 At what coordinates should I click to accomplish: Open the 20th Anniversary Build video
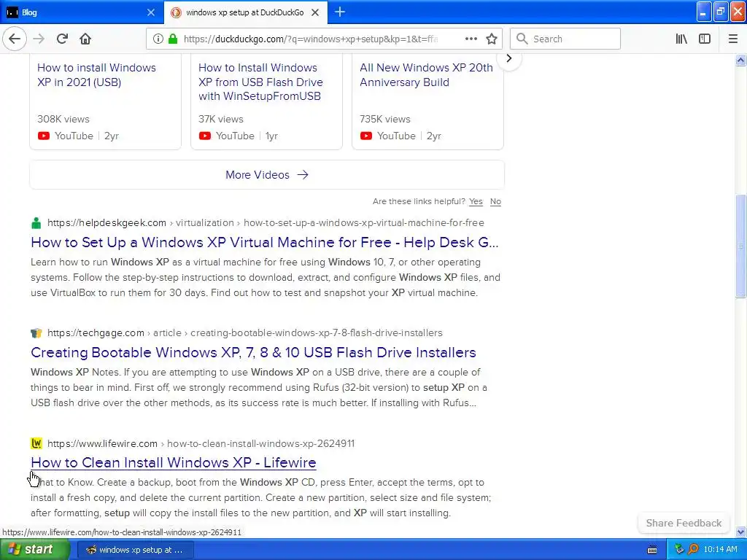coord(426,75)
